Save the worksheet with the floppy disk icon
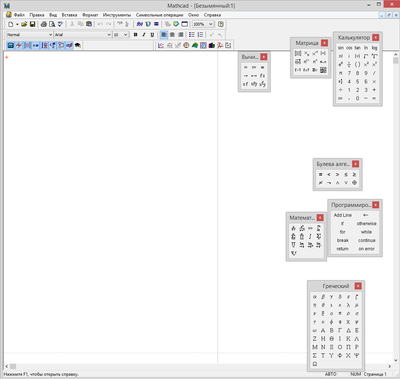 (x=32, y=24)
